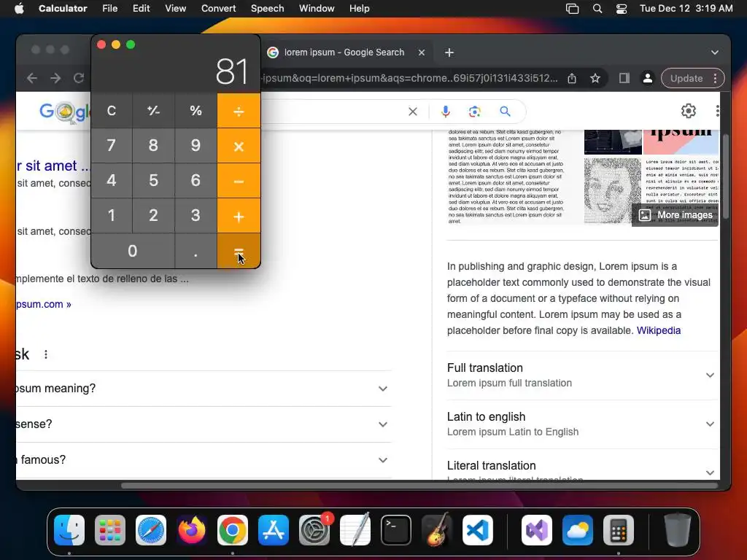The width and height of the screenshot is (747, 560).
Task: Start Google voice search
Action: 446,112
